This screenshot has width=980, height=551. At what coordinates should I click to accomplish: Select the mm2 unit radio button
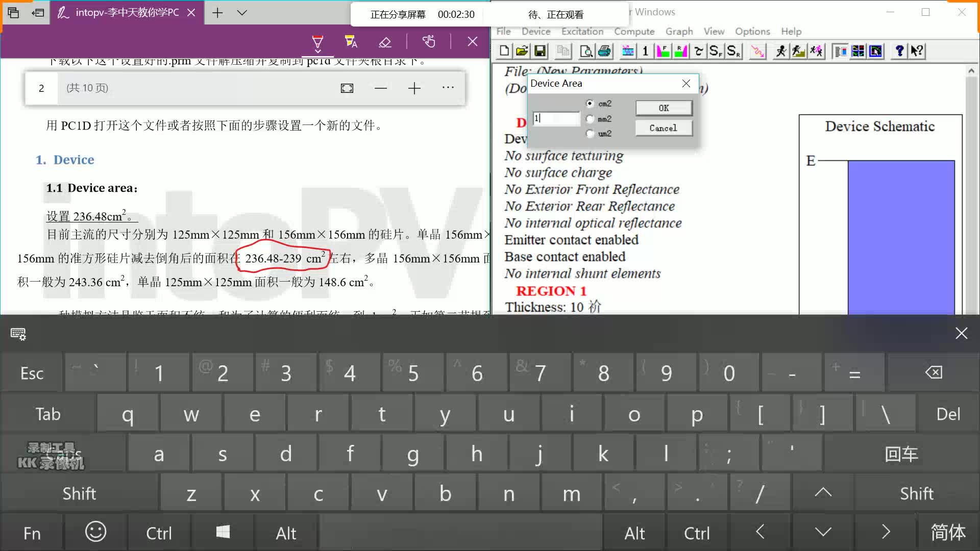point(590,119)
